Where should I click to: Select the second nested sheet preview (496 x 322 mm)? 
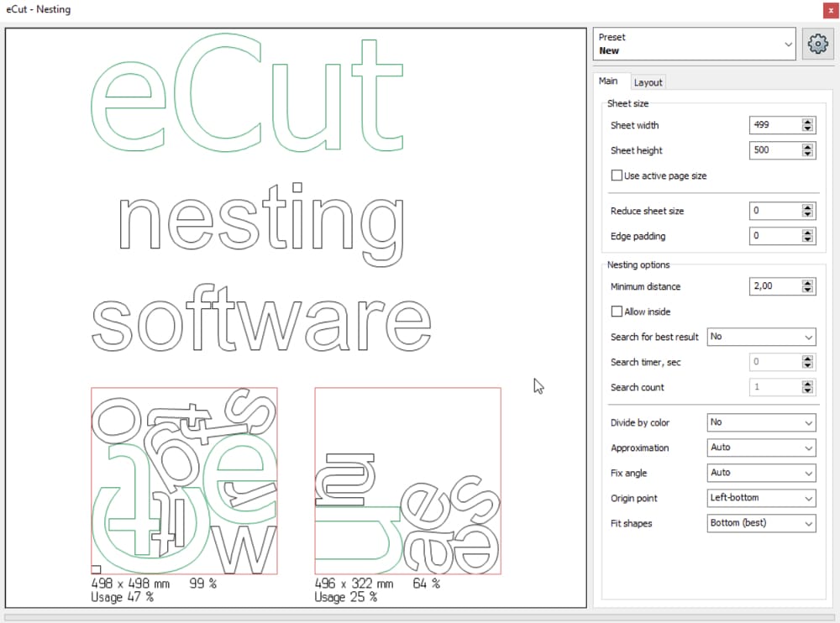click(407, 481)
